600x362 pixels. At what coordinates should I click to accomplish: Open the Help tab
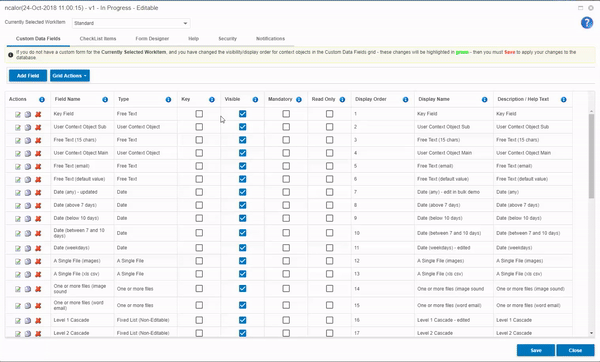tap(193, 39)
